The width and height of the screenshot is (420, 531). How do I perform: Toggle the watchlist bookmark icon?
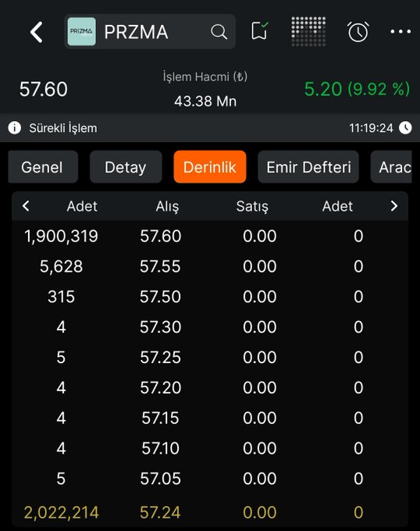tap(260, 31)
